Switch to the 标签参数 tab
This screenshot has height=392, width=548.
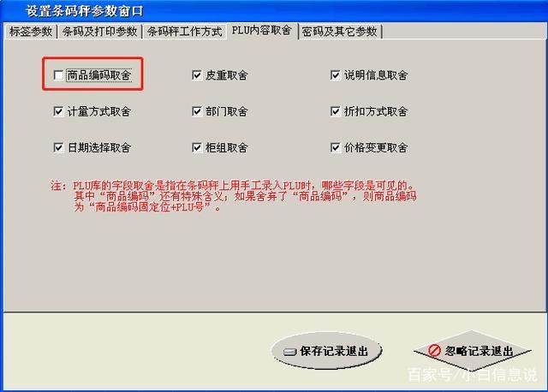pos(31,32)
